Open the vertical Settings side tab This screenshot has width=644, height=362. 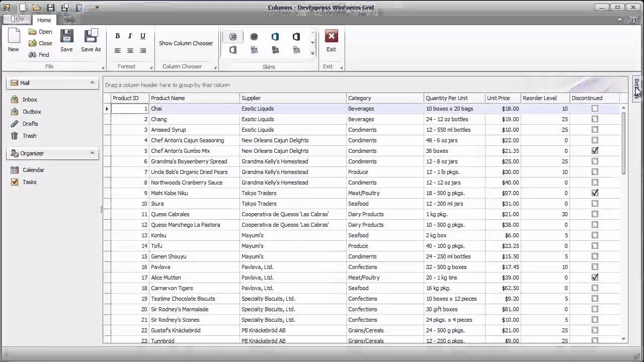tap(636, 88)
